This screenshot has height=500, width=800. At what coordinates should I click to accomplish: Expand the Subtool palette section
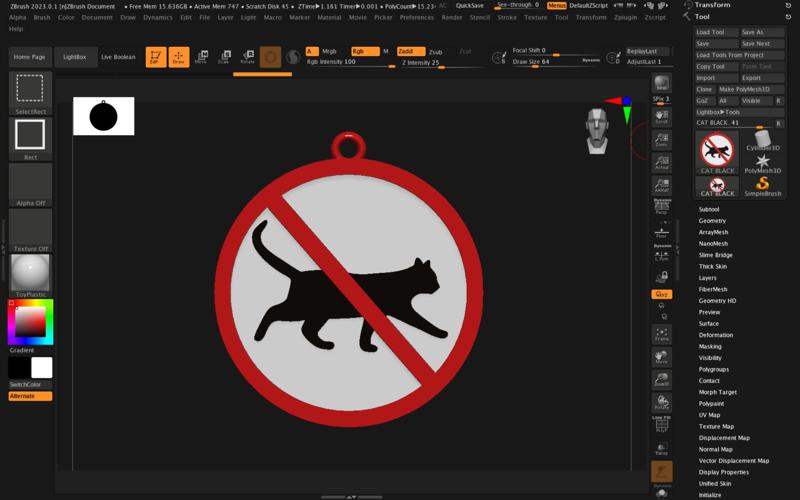pyautogui.click(x=708, y=209)
